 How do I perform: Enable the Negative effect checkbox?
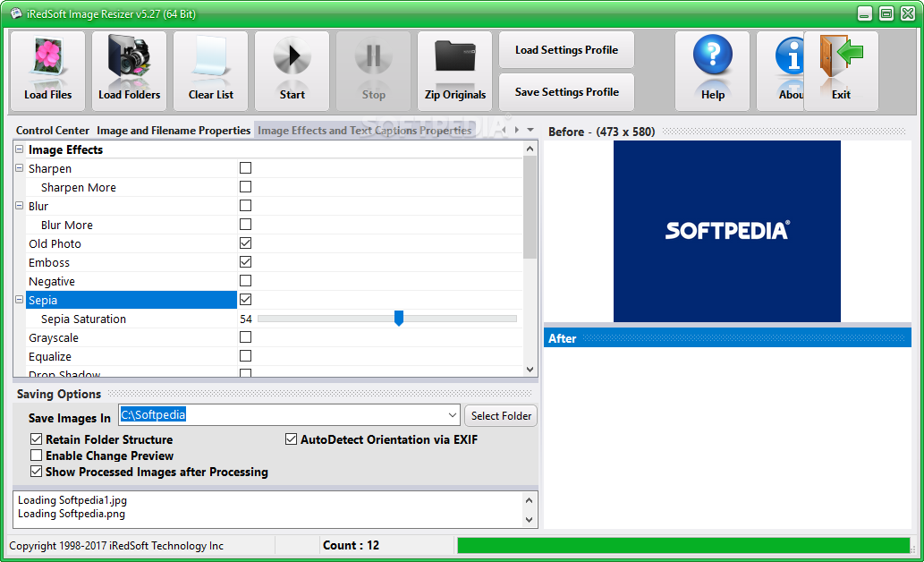pos(246,281)
